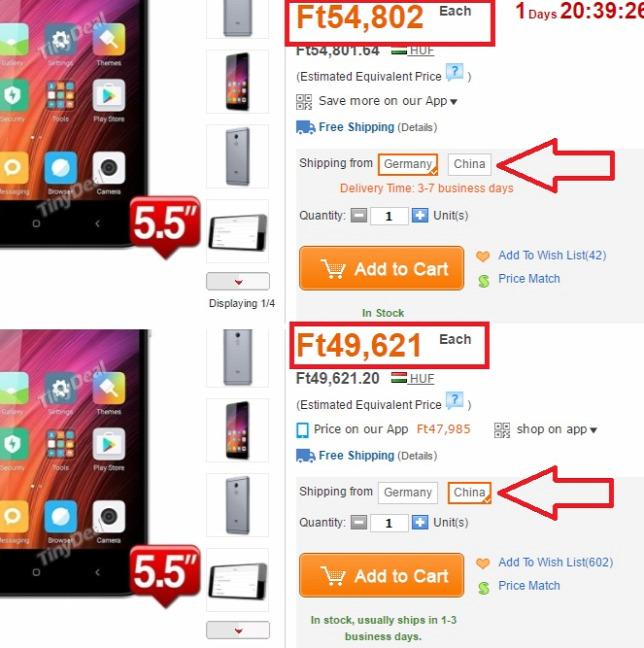Click the tablet icon before Price on our App
This screenshot has width=644, height=648.
tap(302, 430)
